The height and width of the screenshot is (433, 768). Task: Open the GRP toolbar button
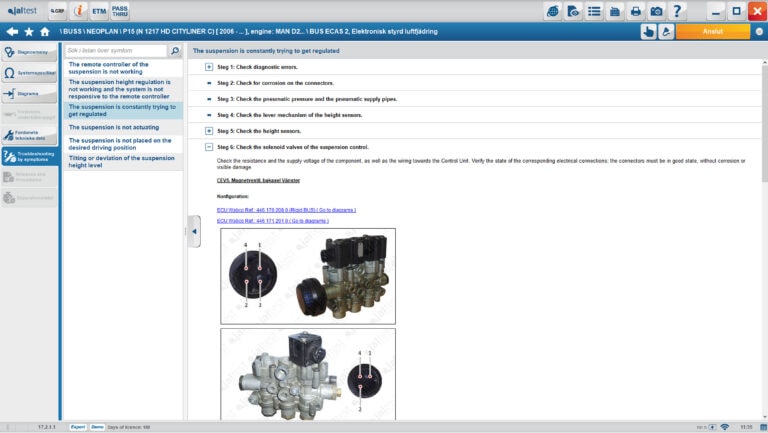pyautogui.click(x=57, y=11)
